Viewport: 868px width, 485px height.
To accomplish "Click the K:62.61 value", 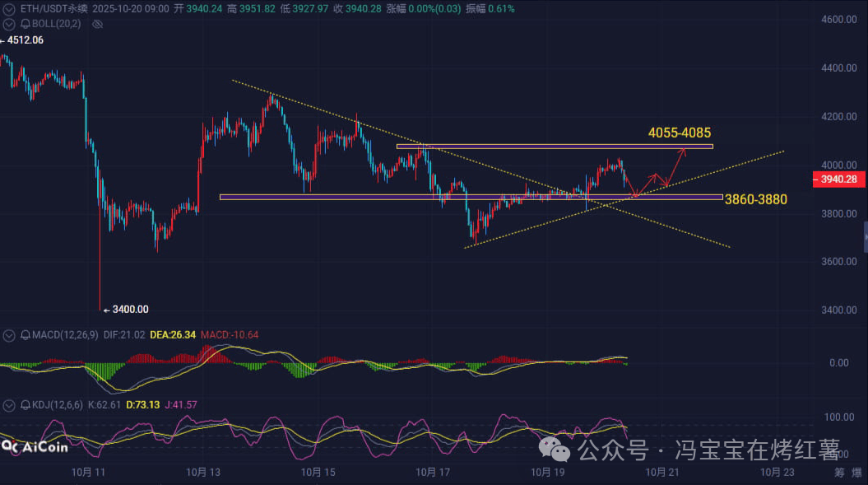I will [104, 404].
